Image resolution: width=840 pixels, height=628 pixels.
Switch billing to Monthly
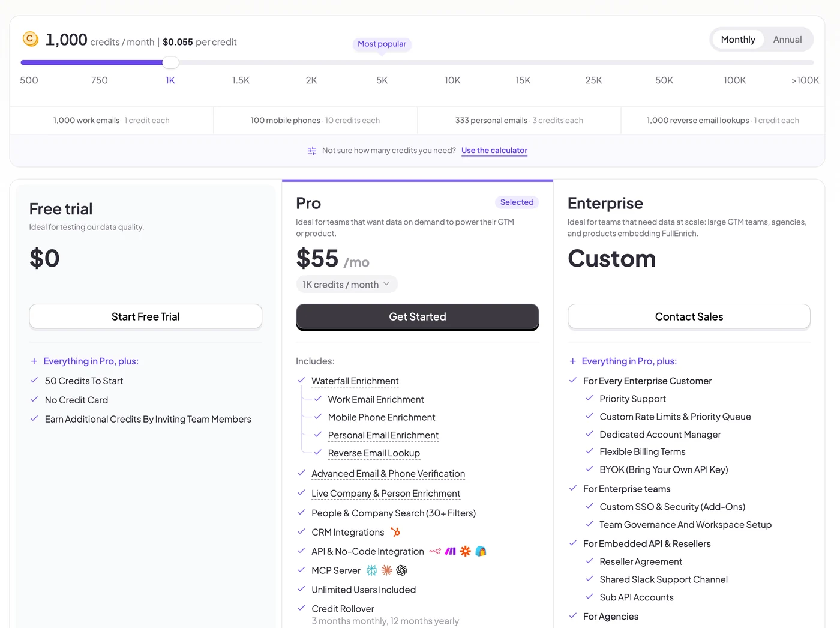(738, 40)
